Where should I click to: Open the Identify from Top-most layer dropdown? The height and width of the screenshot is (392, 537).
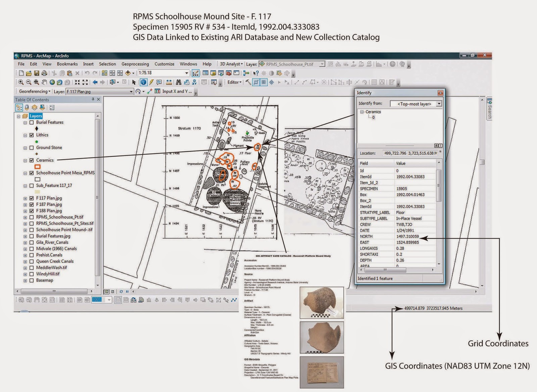[x=439, y=104]
